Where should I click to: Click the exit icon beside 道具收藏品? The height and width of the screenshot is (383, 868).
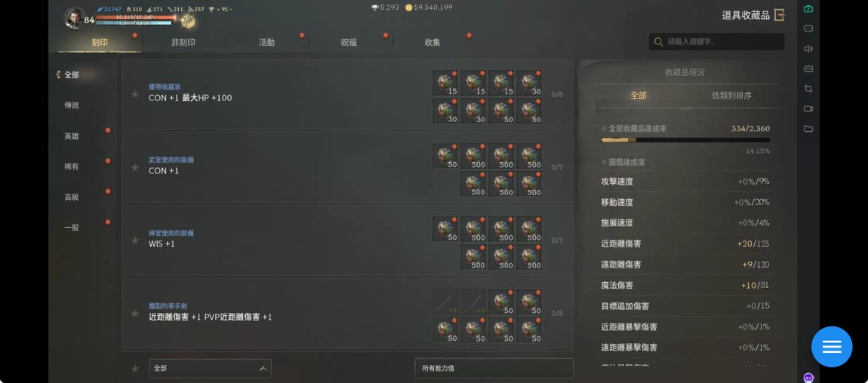pyautogui.click(x=779, y=15)
